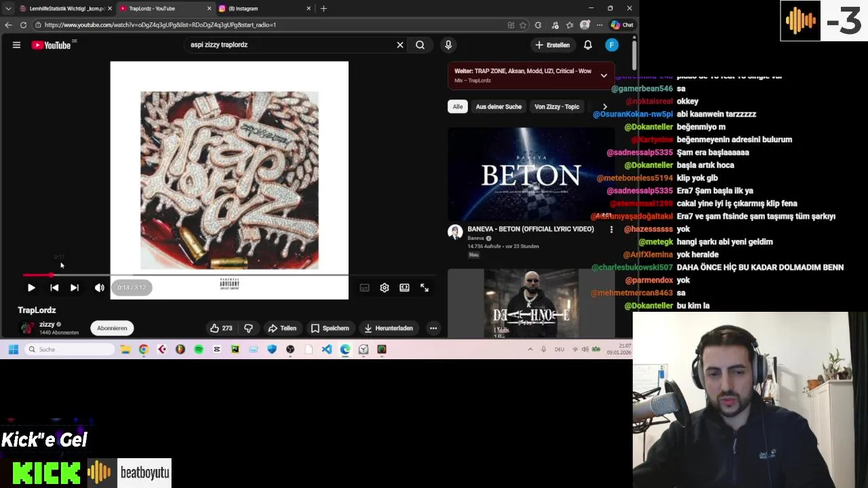The width and height of the screenshot is (868, 488).
Task: Open the browser settings ellipsis menu
Action: 599,25
